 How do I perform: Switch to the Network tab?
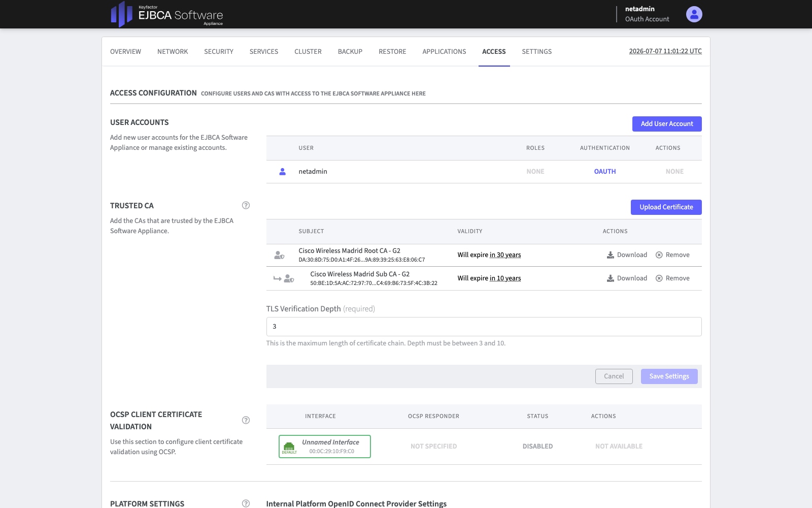point(173,52)
